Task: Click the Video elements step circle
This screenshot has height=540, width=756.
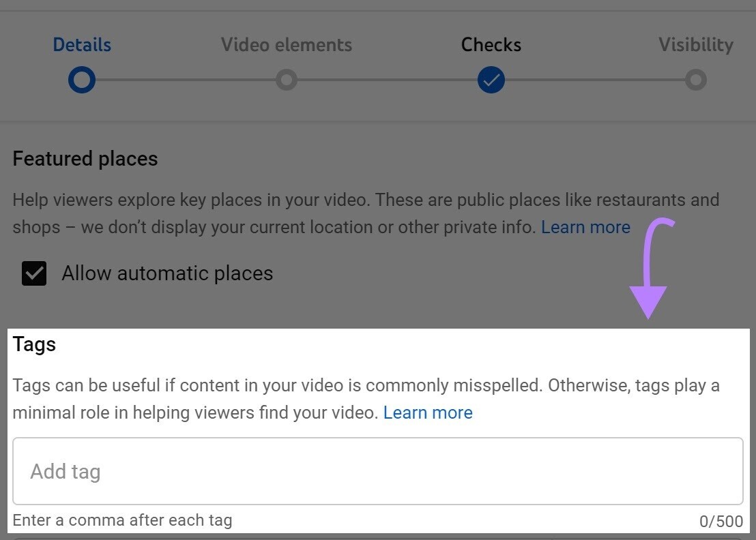Action: tap(287, 80)
